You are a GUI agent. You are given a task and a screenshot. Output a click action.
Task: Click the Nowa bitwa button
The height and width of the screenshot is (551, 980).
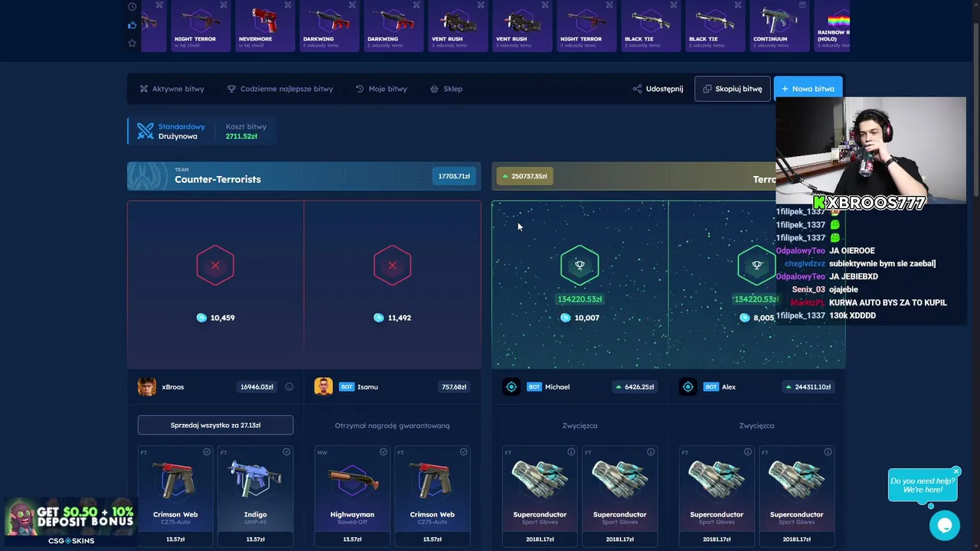[x=808, y=89]
